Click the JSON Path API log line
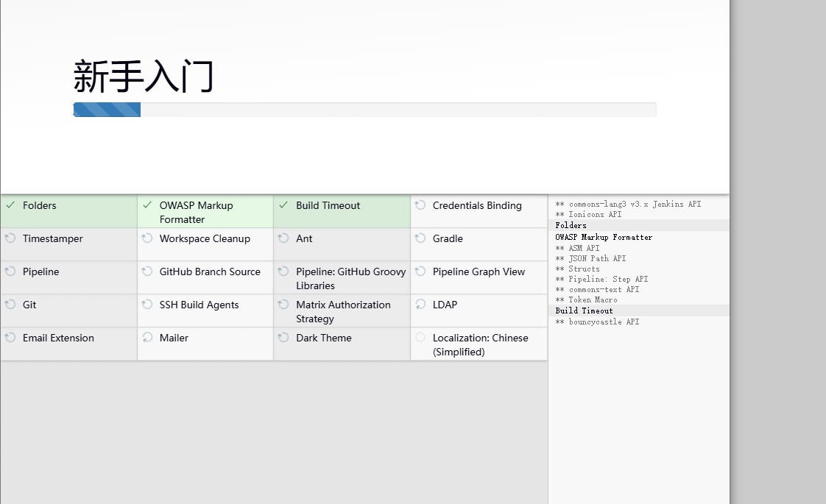Viewport: 826px width, 504px height. [x=590, y=258]
